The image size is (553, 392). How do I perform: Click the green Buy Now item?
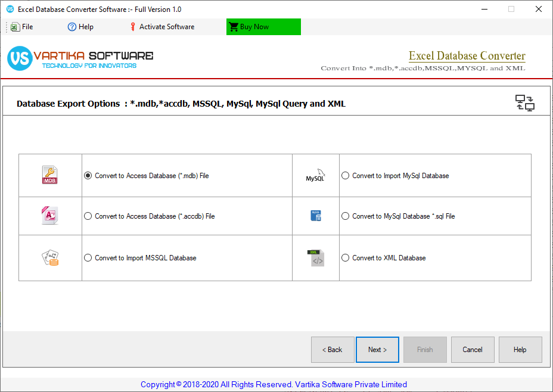click(x=263, y=27)
